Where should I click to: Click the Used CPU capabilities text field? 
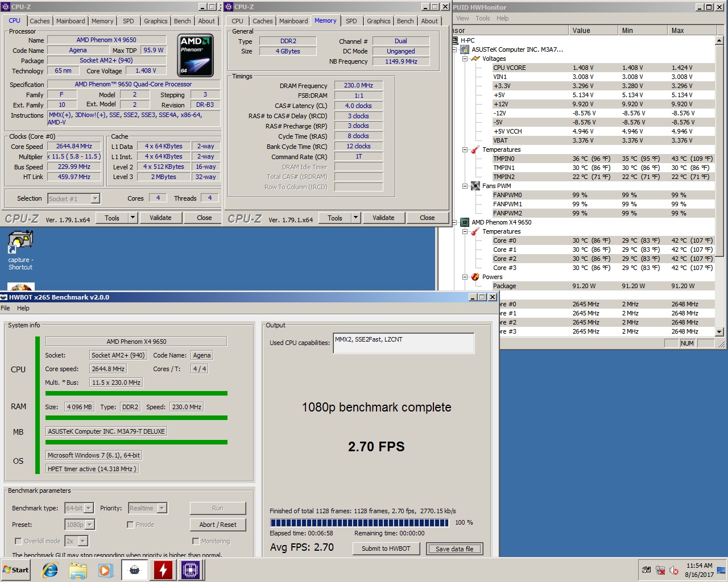pyautogui.click(x=404, y=343)
